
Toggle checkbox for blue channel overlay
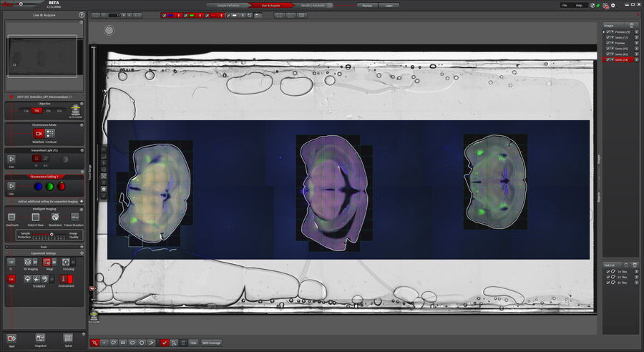coord(165,15)
